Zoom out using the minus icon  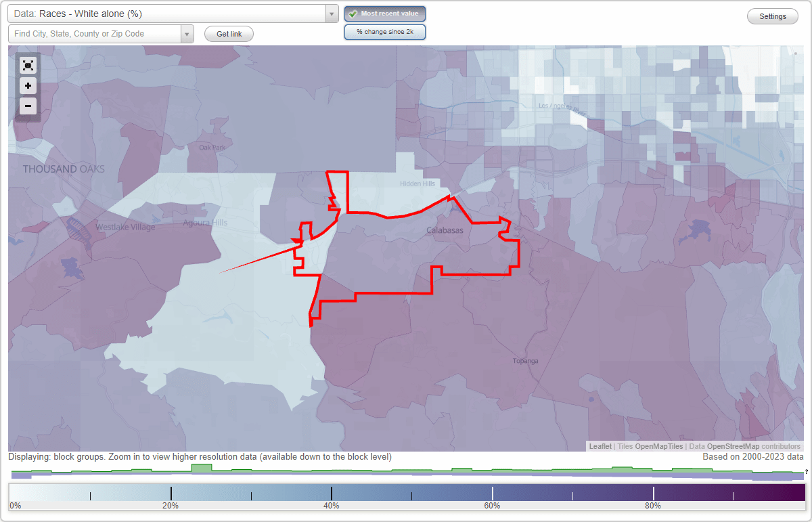point(28,106)
